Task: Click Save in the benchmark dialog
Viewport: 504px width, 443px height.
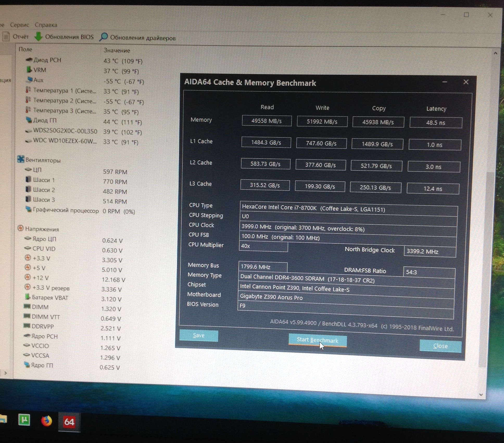Action: 199,336
